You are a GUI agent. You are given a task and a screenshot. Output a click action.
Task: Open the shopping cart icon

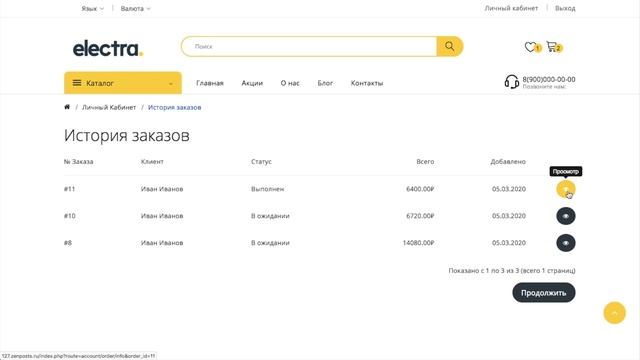551,47
